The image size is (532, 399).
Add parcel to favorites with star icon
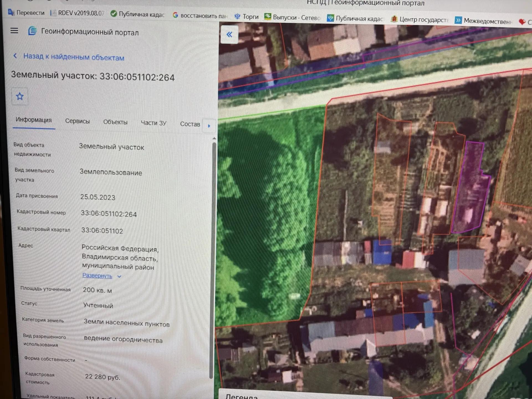click(20, 96)
